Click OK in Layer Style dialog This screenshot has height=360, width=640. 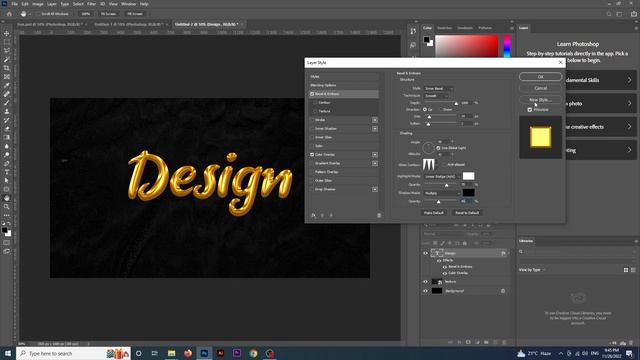tap(540, 77)
